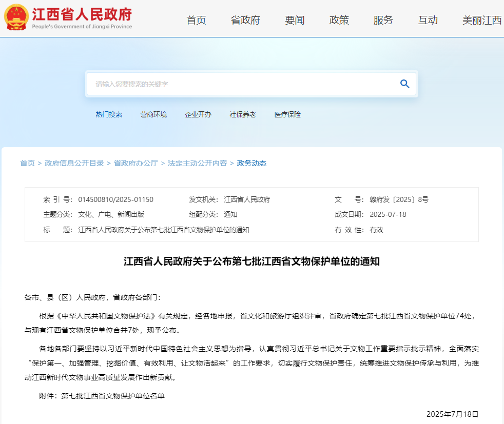Open 省政府办公厅 breadcrumb link

(136, 163)
